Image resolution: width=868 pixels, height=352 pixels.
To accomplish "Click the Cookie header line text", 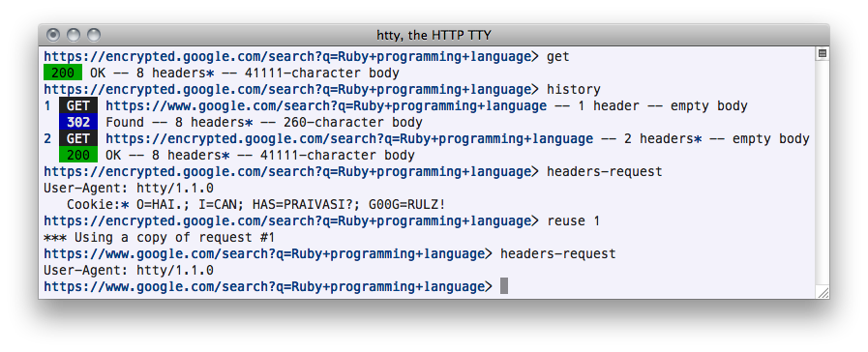I will tap(255, 205).
